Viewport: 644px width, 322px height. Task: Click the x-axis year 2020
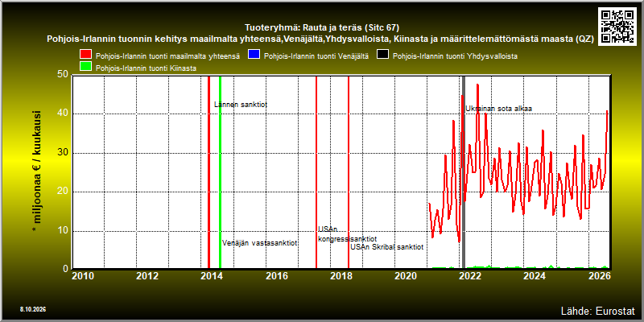[x=406, y=276]
